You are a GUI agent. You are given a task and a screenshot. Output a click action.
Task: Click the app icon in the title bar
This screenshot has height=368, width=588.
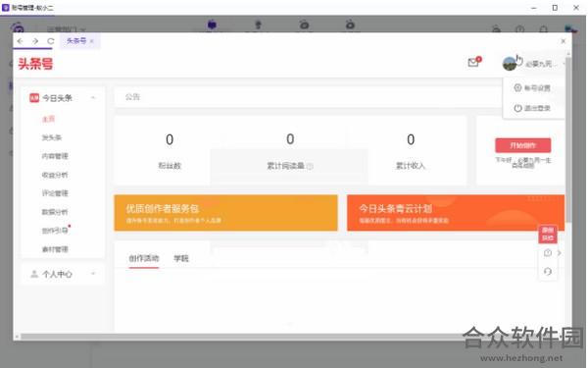pyautogui.click(x=5, y=7)
